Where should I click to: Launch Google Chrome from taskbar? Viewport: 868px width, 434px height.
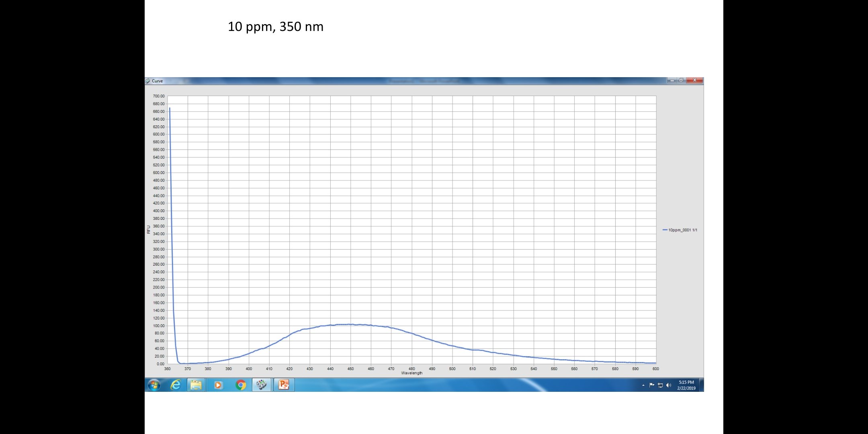coord(240,385)
